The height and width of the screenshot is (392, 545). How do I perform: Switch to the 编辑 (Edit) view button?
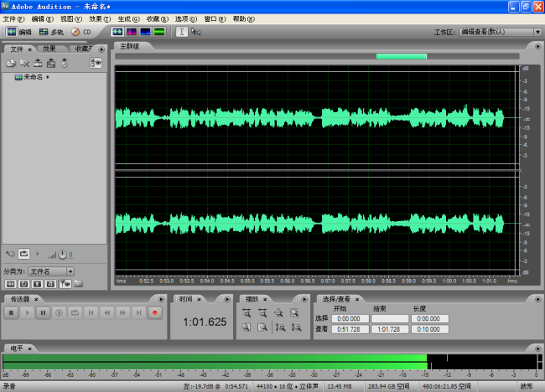[18, 32]
